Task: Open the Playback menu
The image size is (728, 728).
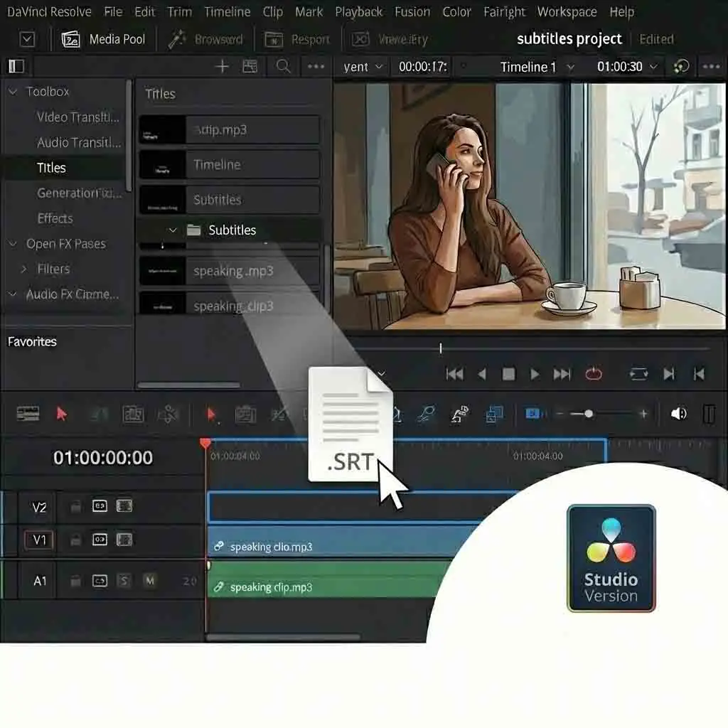Action: [358, 11]
